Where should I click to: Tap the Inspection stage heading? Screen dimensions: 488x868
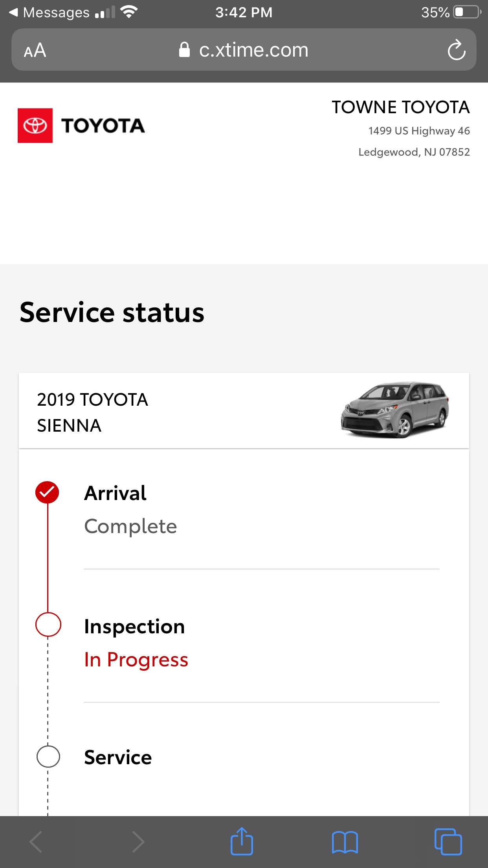[134, 627]
